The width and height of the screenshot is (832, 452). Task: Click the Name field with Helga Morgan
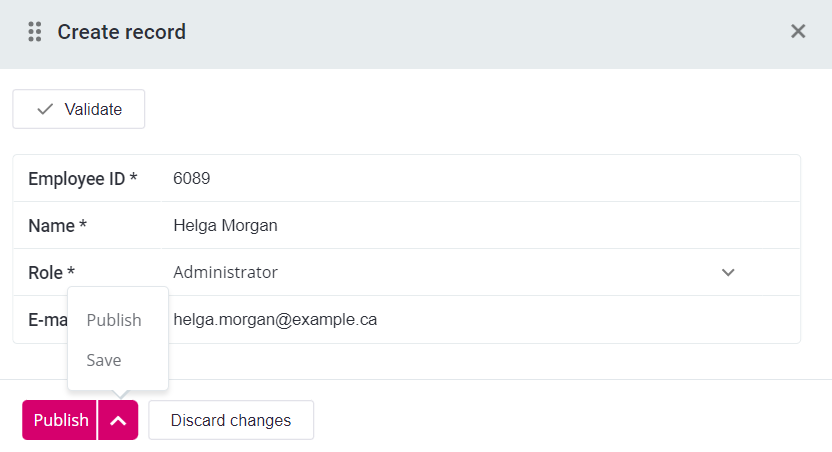pyautogui.click(x=480, y=226)
